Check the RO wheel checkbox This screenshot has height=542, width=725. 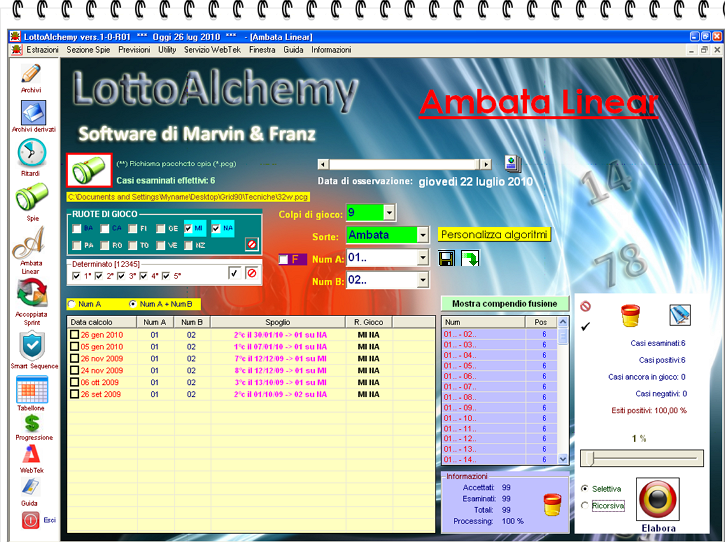(x=104, y=245)
